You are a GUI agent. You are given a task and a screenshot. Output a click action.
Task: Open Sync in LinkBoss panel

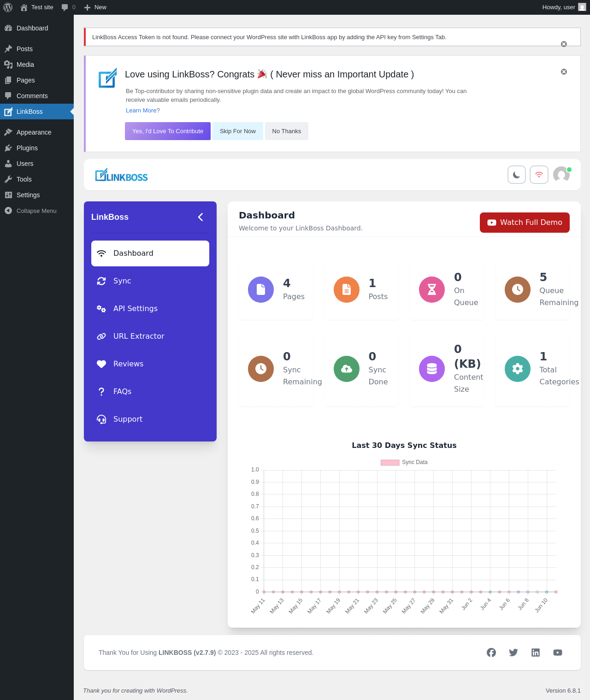(x=150, y=281)
